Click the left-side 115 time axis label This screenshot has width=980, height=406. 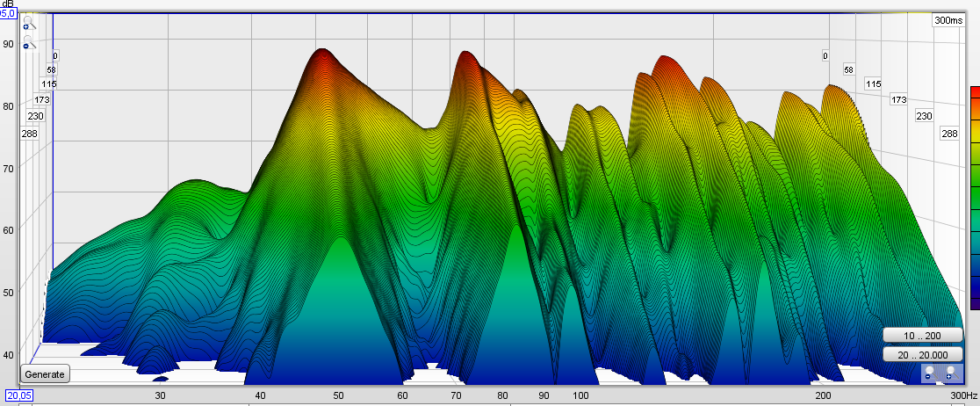coord(48,84)
